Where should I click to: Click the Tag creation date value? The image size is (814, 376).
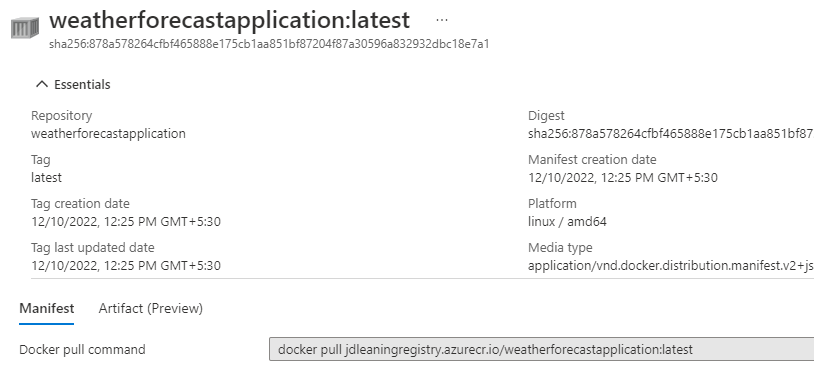(126, 222)
